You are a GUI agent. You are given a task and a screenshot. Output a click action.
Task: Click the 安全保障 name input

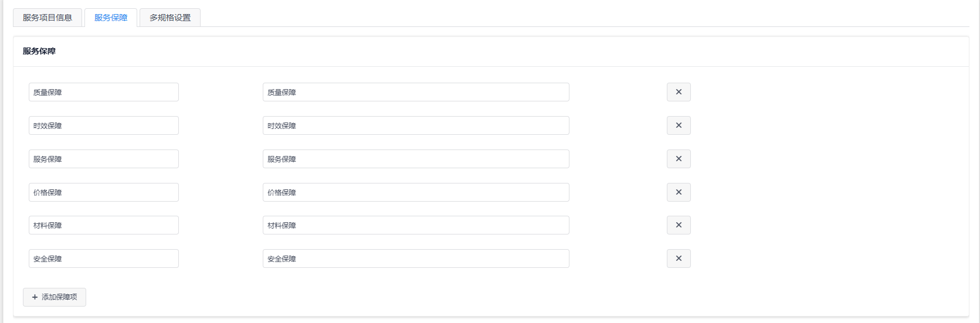[104, 259]
